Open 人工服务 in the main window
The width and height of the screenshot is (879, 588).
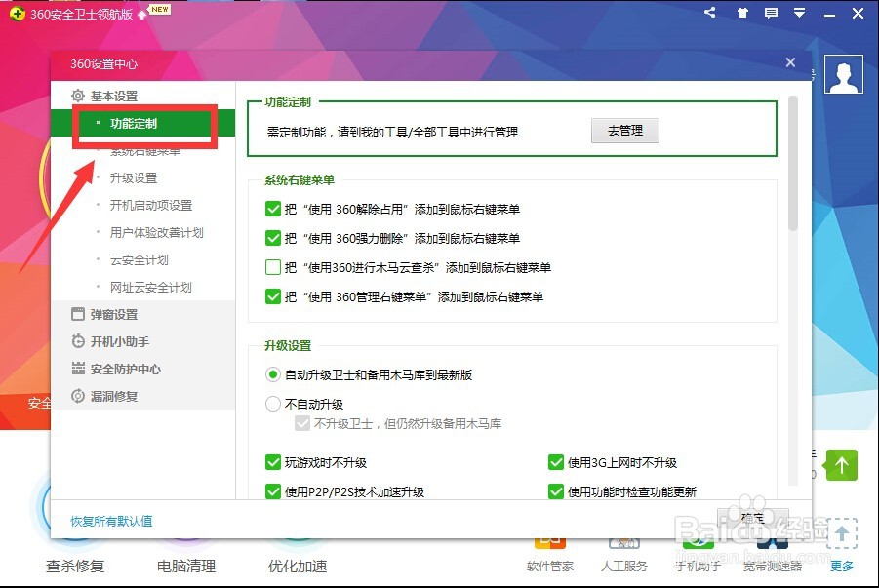pyautogui.click(x=624, y=567)
